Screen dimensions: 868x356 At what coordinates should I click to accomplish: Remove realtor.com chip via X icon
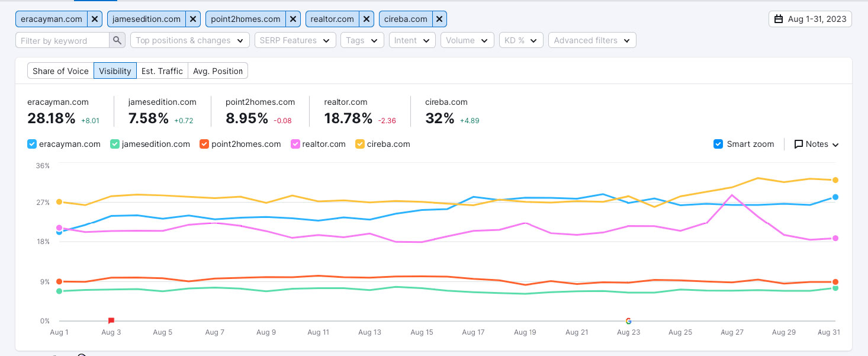click(x=367, y=19)
